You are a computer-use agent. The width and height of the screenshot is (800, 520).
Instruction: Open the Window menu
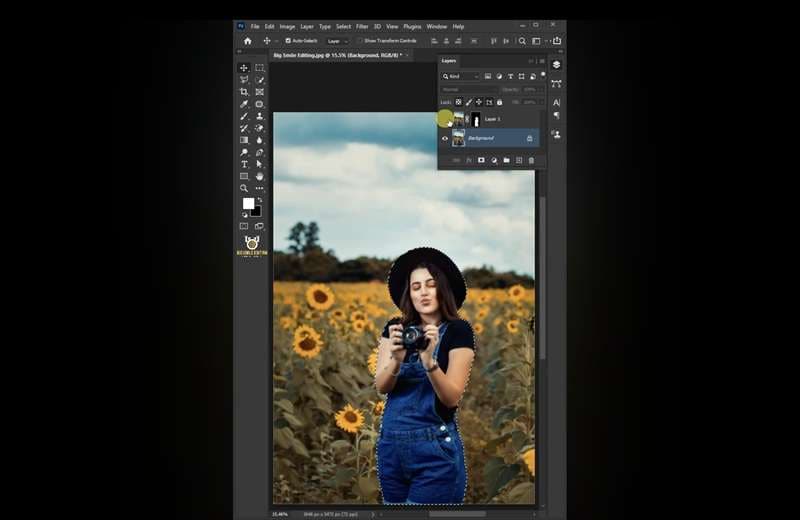pyautogui.click(x=436, y=27)
